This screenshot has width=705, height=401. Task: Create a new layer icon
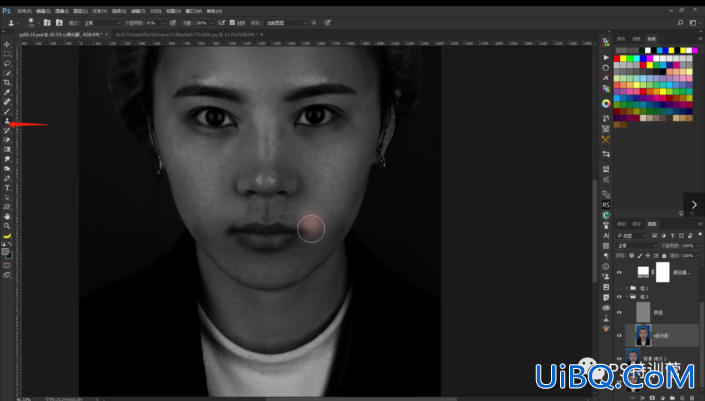click(682, 398)
